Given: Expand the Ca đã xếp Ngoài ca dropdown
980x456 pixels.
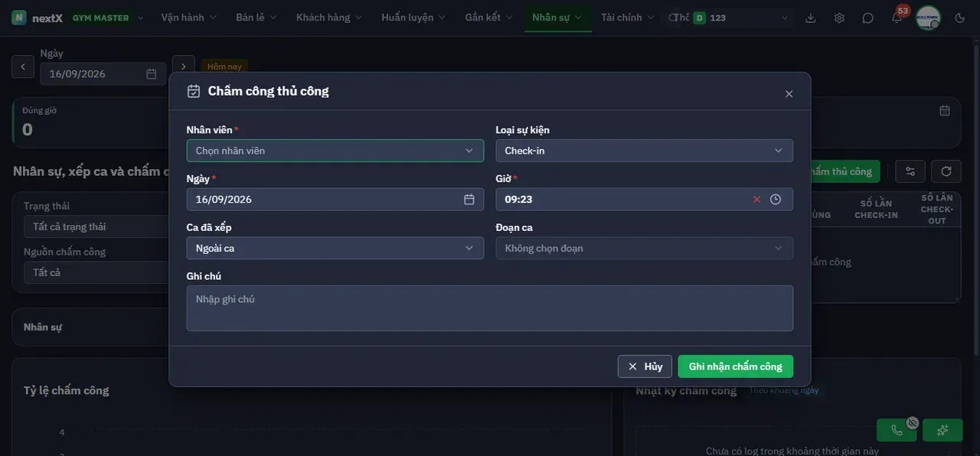Looking at the screenshot, I should coord(335,248).
